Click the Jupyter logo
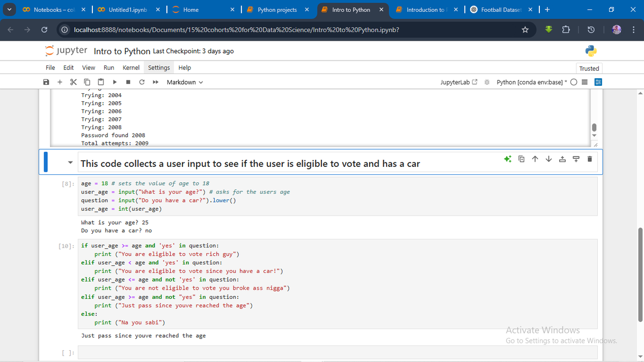Viewport: 644px width, 362px height. (x=66, y=51)
